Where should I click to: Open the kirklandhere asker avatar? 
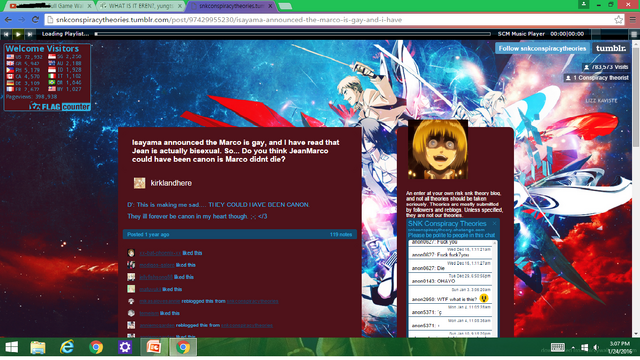(x=140, y=183)
